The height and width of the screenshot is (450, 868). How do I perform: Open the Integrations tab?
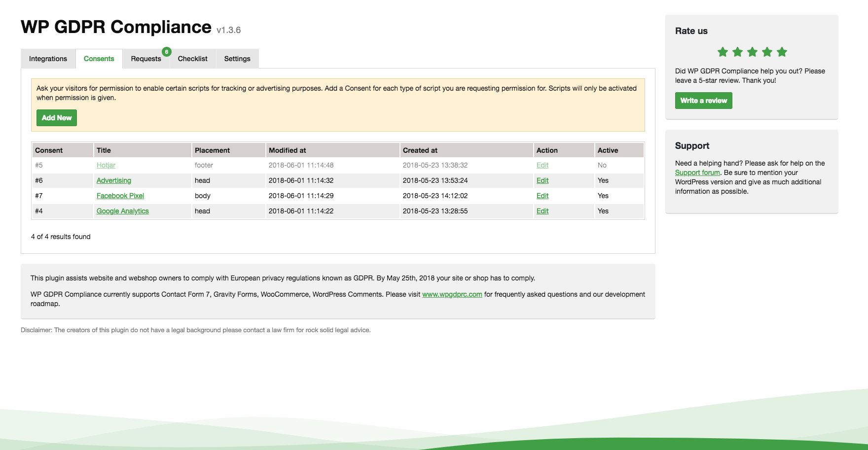pos(48,59)
